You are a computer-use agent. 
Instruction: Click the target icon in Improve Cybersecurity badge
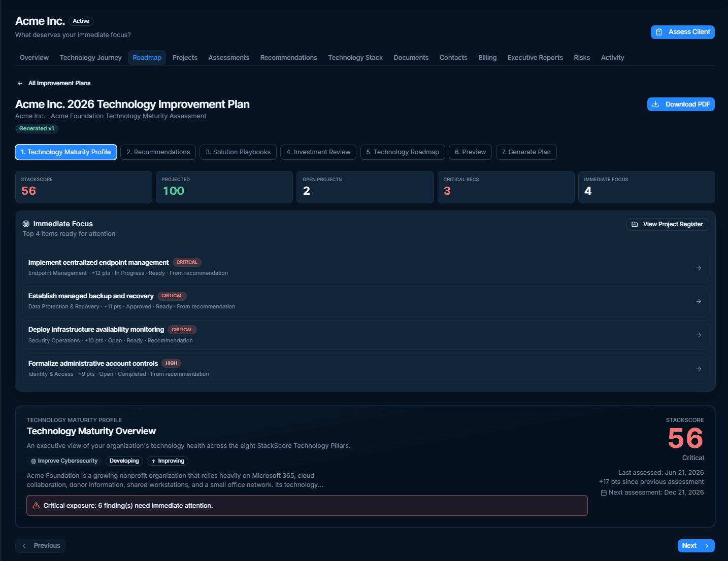pyautogui.click(x=34, y=461)
